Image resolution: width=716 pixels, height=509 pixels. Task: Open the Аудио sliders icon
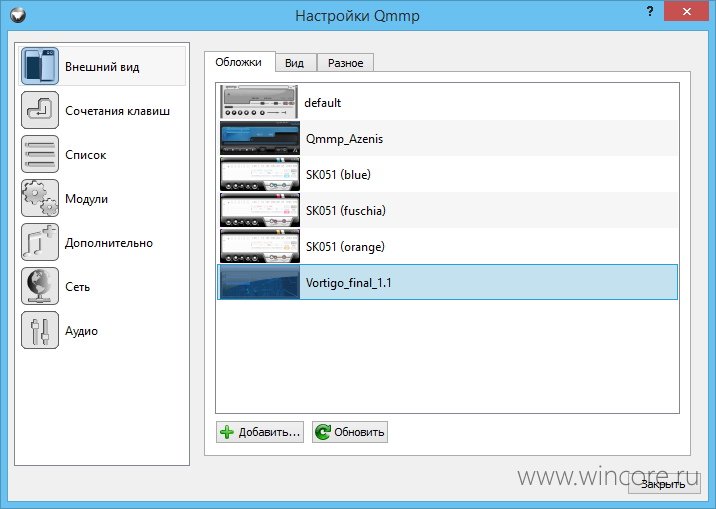(x=40, y=331)
